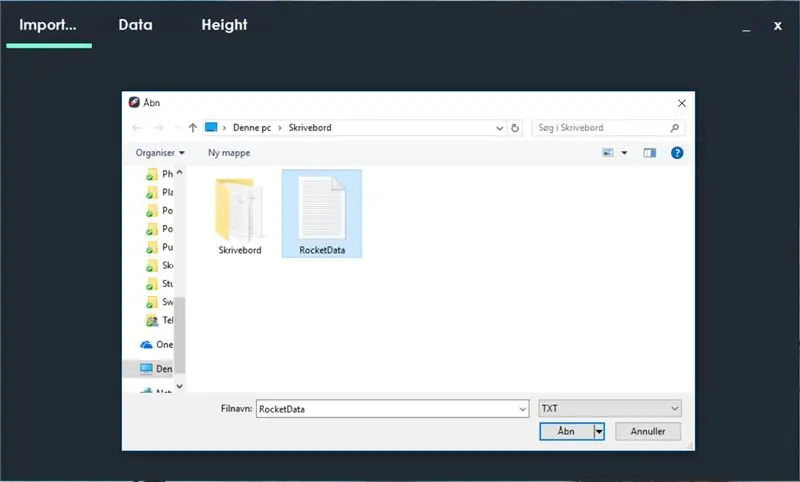The width and height of the screenshot is (800, 482).
Task: Click the sidebar scrollbar thumb
Action: coord(180,335)
